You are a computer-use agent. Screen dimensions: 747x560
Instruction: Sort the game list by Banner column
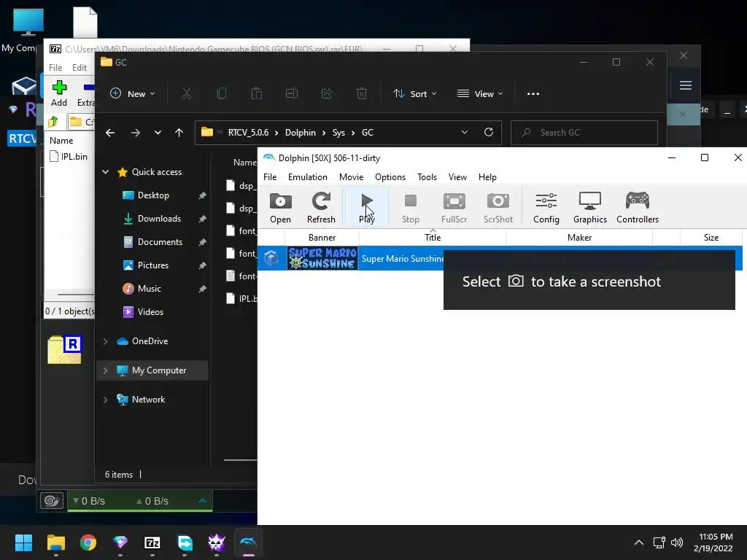[322, 237]
